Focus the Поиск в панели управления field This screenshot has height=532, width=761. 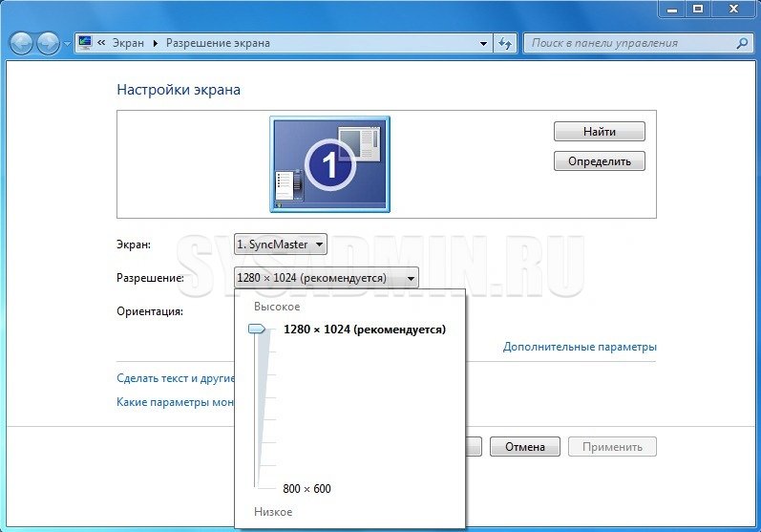pyautogui.click(x=630, y=43)
